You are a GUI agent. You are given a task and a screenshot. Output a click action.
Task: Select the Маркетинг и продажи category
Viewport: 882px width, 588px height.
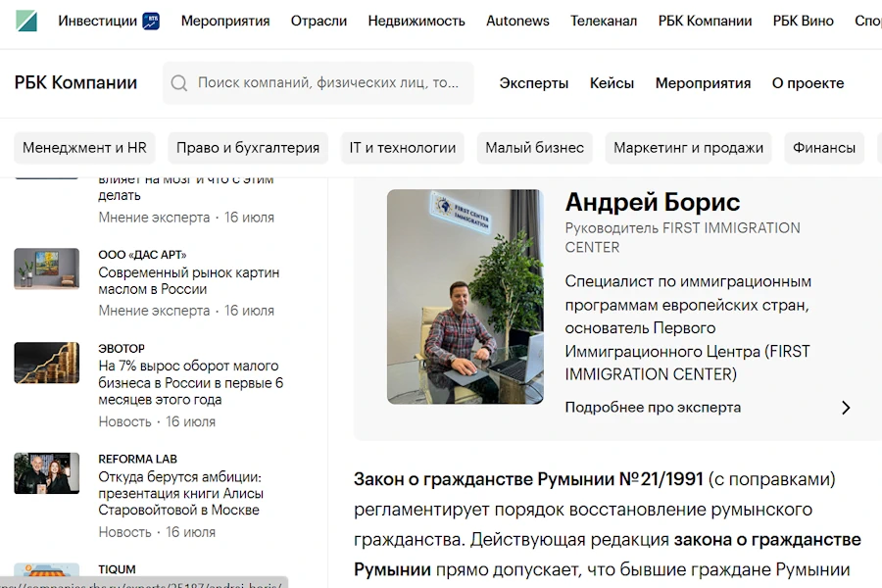coord(688,147)
